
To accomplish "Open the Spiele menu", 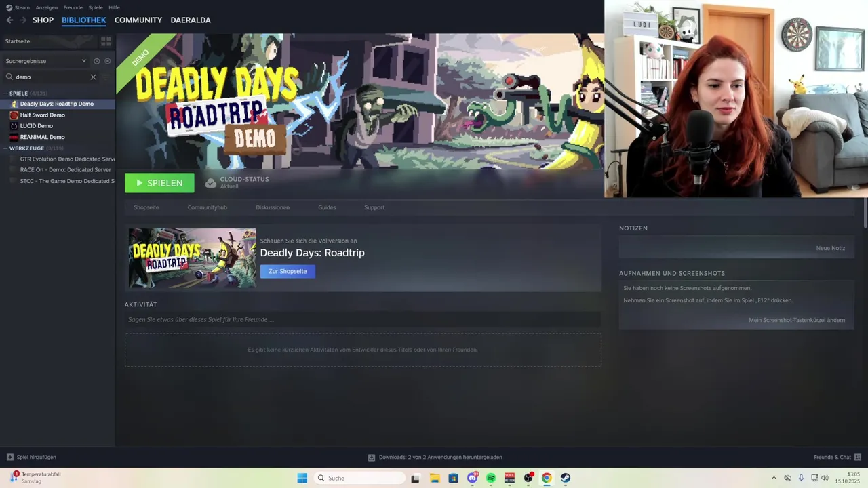I will pos(96,7).
